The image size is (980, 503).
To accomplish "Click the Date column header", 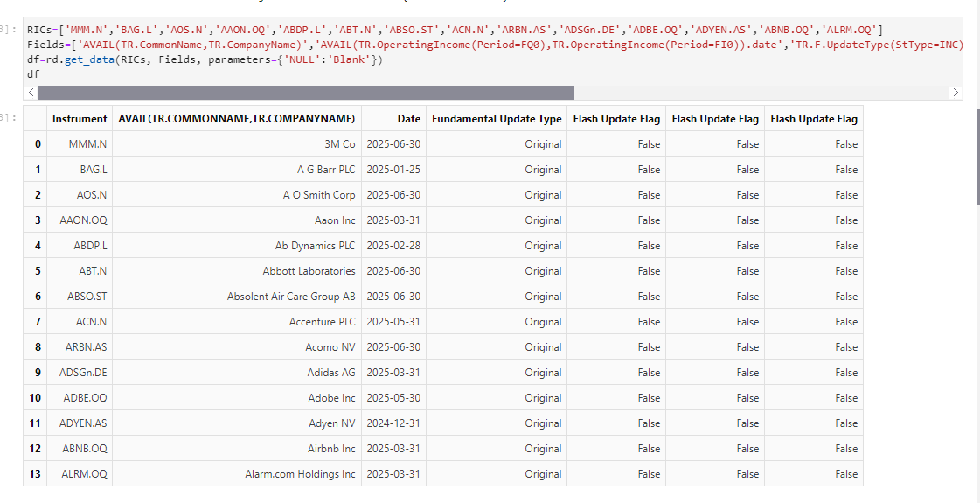I will pos(393,119).
